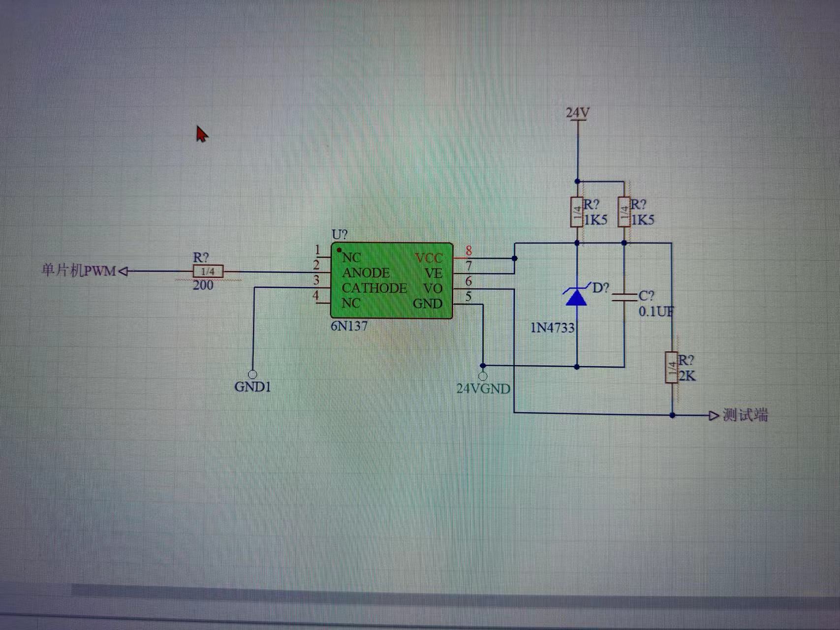840x630 pixels.
Task: Click pin number 2 of the chip
Action: 317,265
